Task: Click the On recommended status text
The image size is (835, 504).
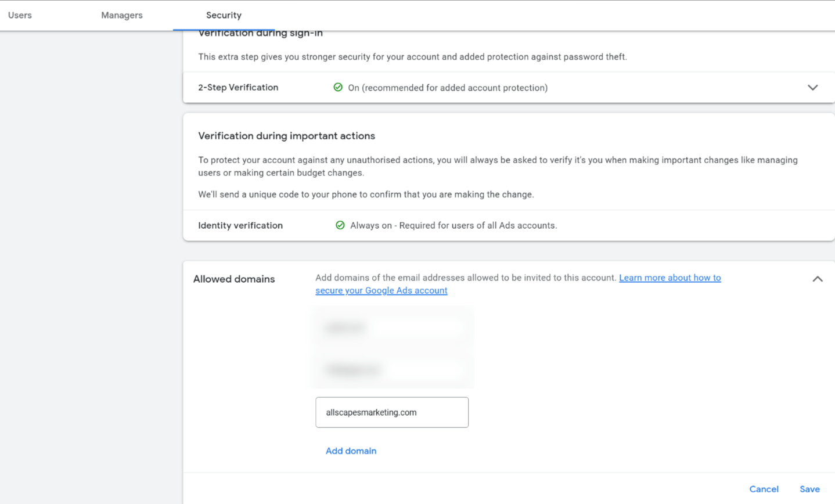Action: point(448,87)
